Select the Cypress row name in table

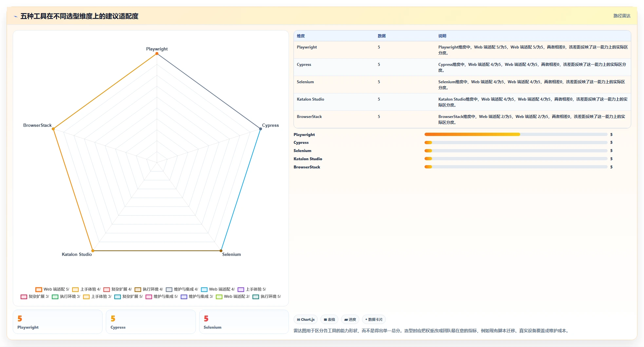304,65
